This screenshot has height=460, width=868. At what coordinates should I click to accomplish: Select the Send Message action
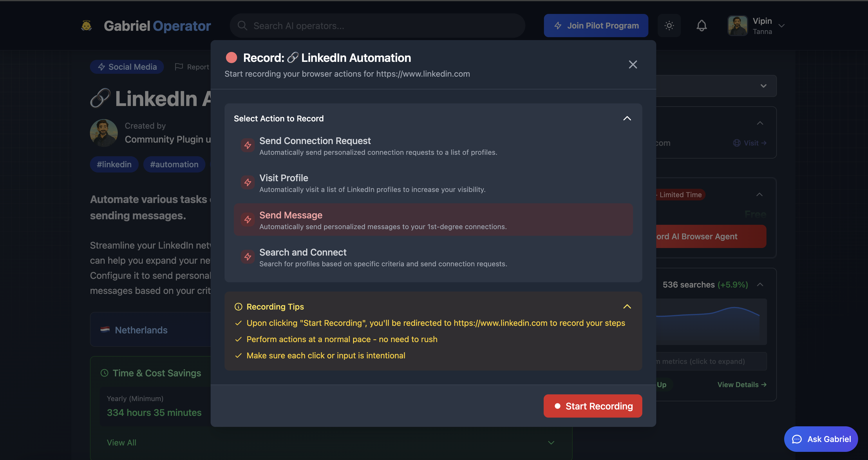(x=433, y=220)
